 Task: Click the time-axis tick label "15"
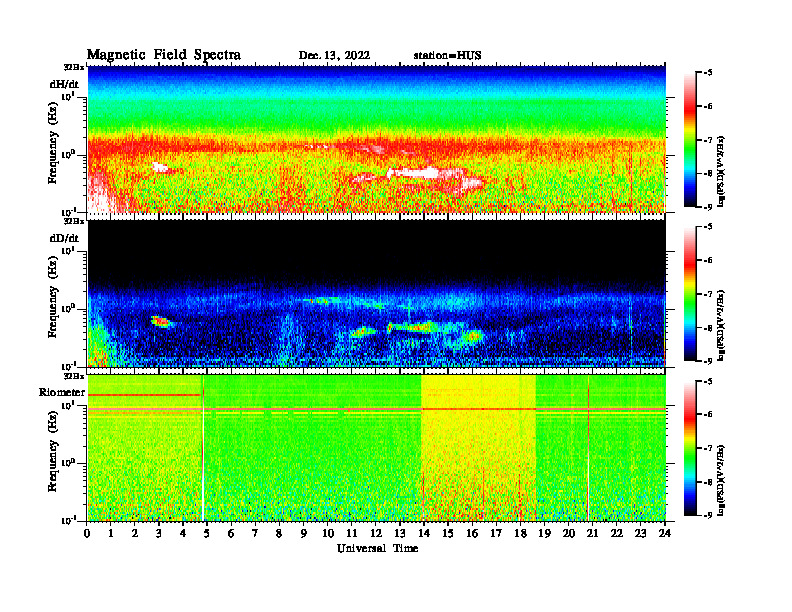tap(449, 534)
